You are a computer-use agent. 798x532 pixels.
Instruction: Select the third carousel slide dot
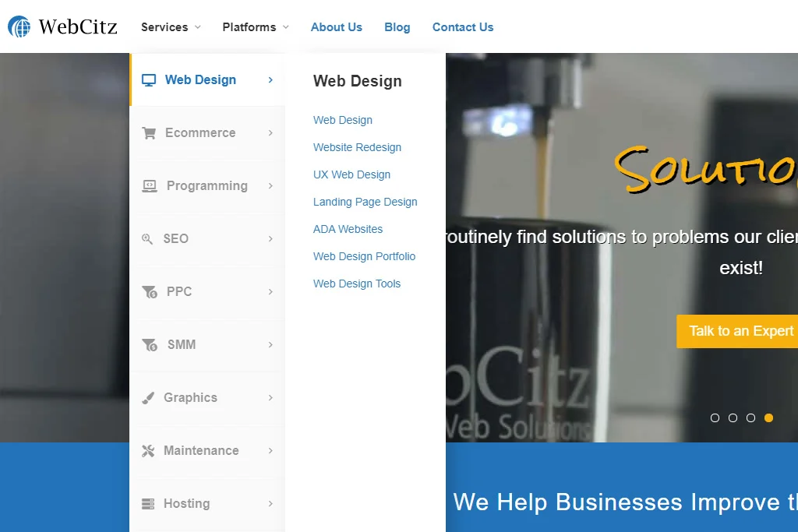(x=750, y=417)
